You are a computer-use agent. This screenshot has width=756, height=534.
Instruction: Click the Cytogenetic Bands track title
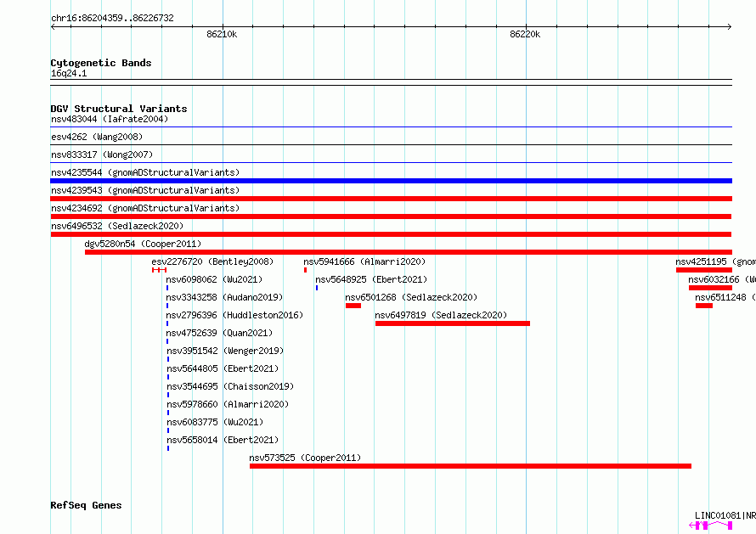[x=101, y=63]
